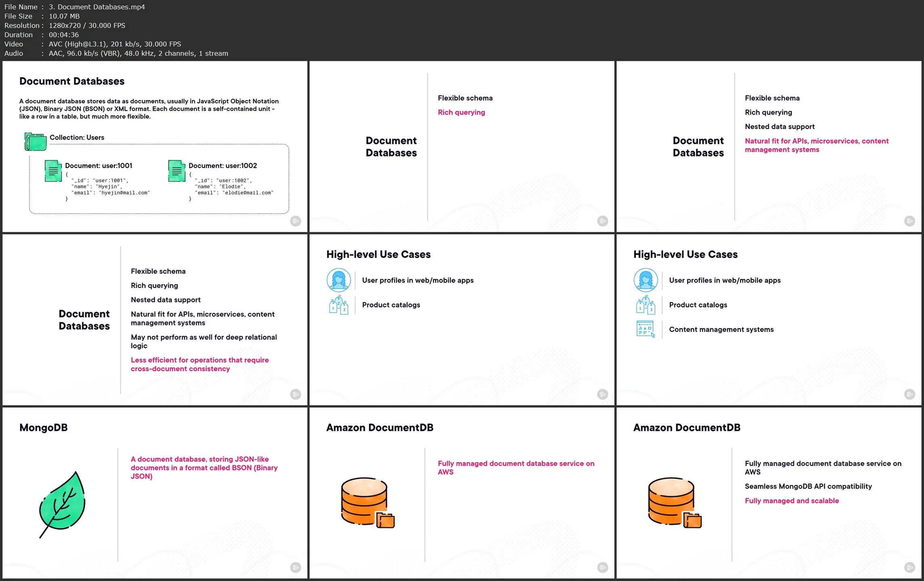
Task: Click the product catalogs tag icon in the two-item use cases slide
Action: pos(339,305)
